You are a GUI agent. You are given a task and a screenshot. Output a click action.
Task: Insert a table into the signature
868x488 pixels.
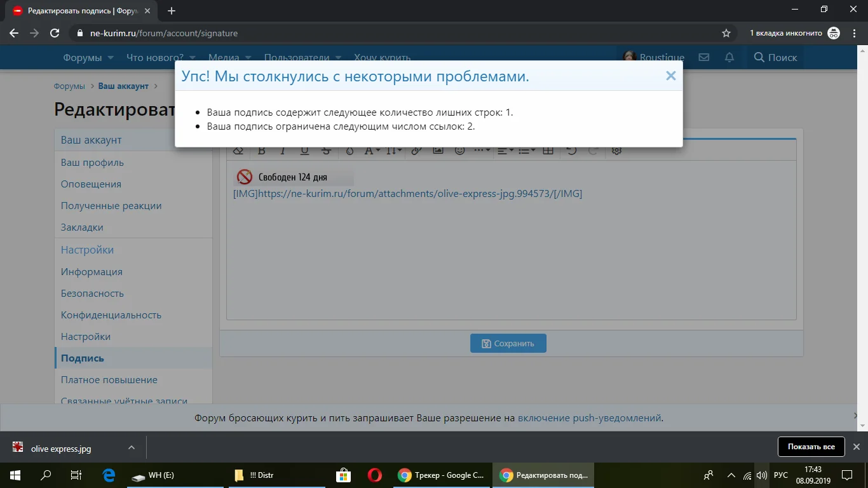548,151
